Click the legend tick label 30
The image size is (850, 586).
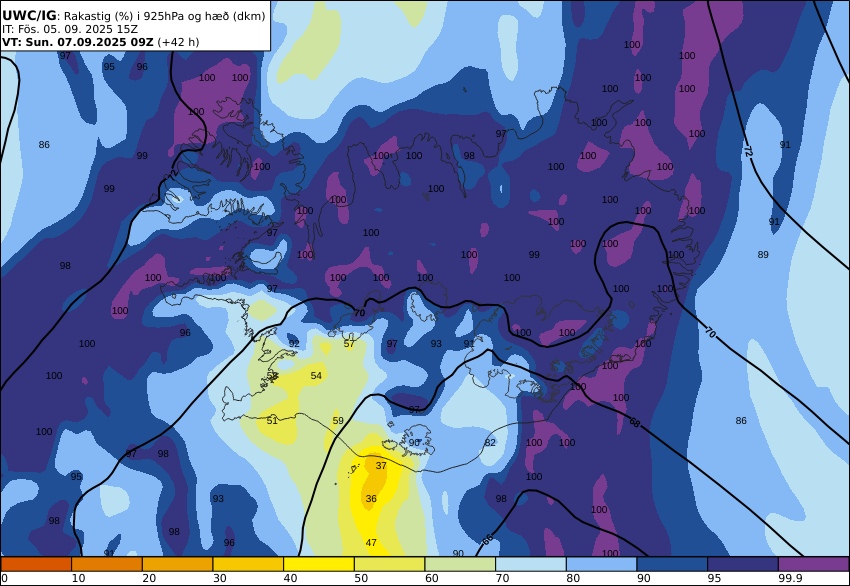[x=220, y=578]
